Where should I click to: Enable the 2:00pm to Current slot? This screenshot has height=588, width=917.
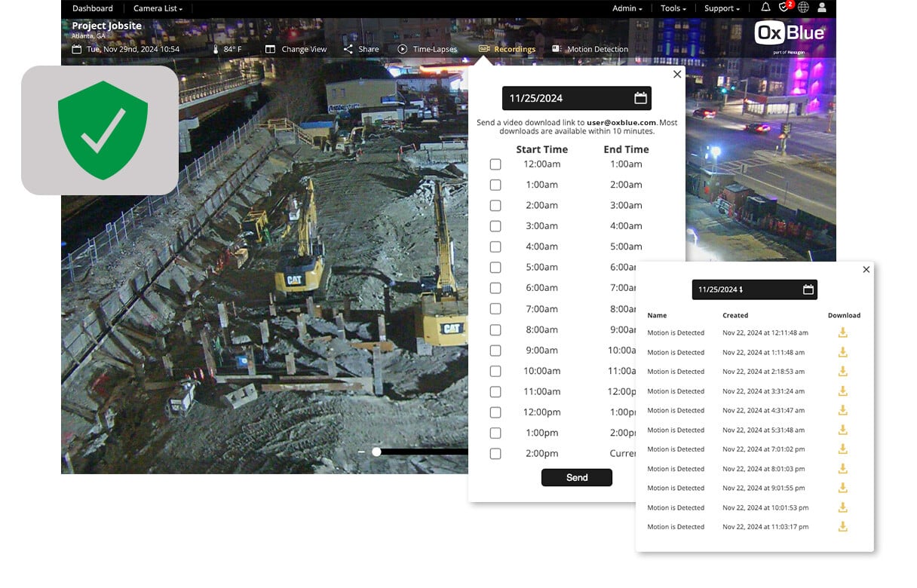(x=495, y=454)
